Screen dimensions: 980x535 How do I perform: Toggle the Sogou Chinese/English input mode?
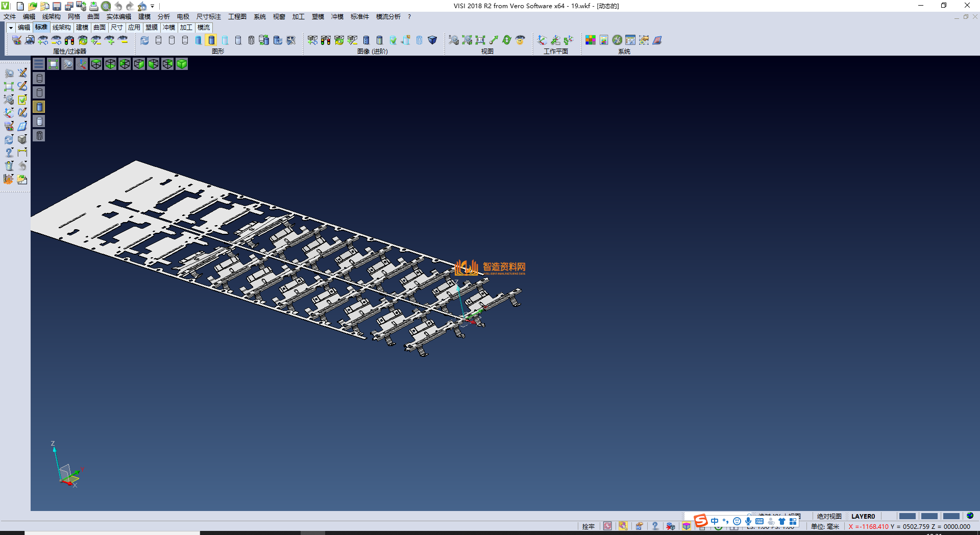(715, 521)
